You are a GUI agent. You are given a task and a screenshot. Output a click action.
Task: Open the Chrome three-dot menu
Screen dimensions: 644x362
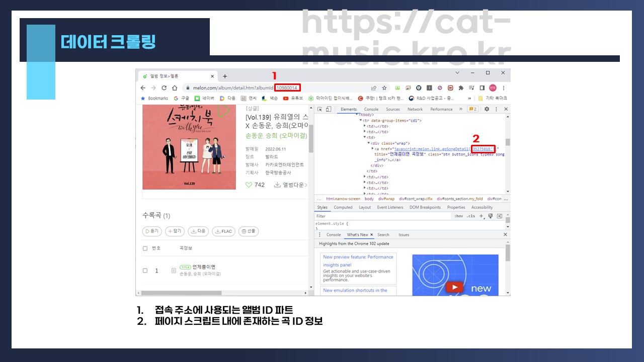(x=503, y=87)
